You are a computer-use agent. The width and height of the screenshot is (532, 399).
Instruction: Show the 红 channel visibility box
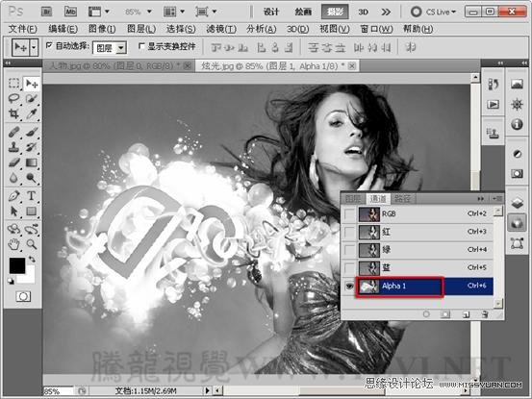click(349, 232)
